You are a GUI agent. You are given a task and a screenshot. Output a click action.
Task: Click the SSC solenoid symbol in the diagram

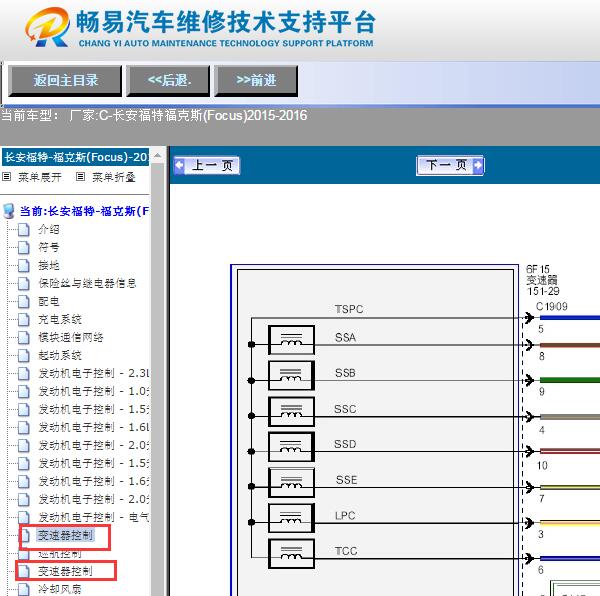pos(291,412)
